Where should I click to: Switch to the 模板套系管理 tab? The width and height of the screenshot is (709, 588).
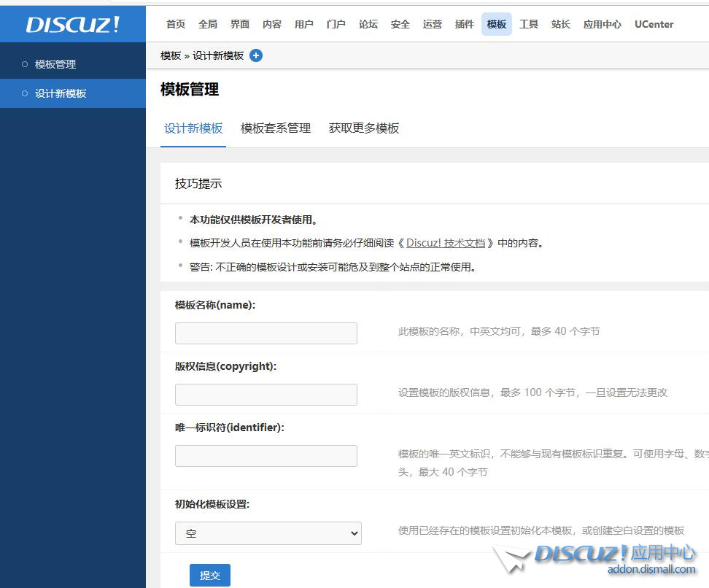click(x=275, y=128)
